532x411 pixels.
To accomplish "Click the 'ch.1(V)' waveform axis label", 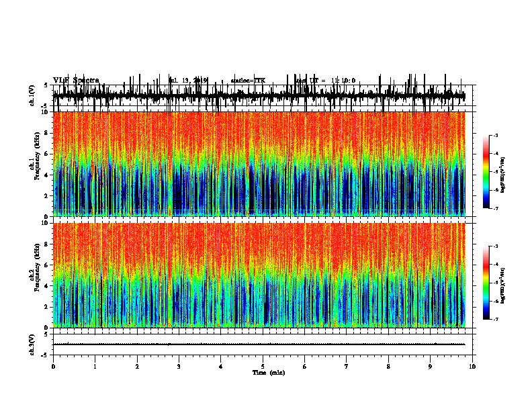I will coord(32,95).
